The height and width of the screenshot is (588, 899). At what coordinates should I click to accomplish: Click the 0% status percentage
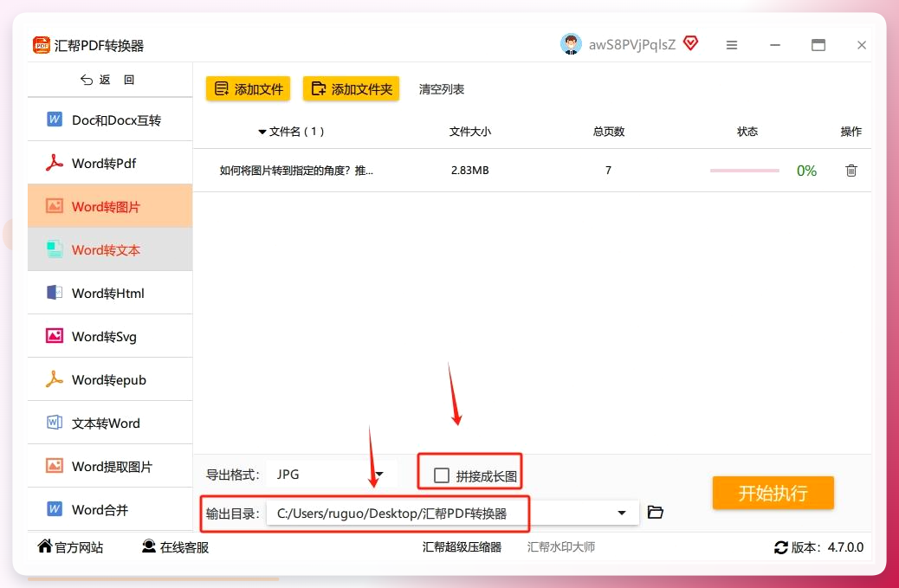[x=806, y=171]
